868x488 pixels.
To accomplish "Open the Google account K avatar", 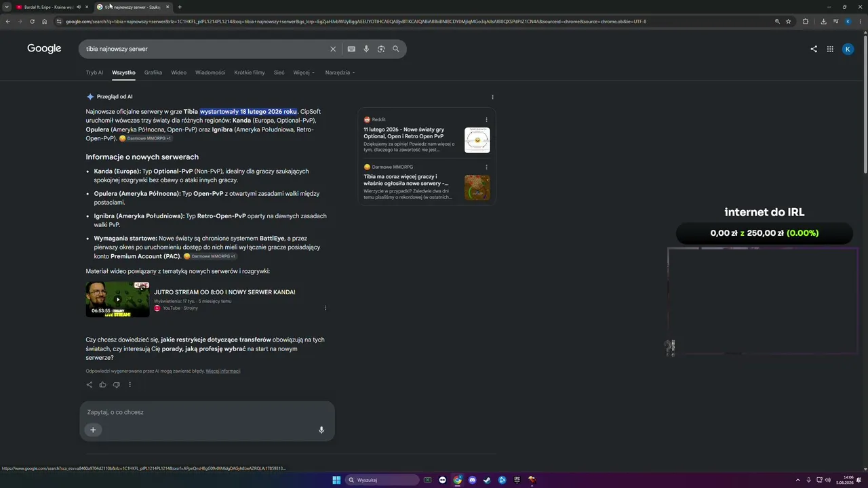I will (x=848, y=49).
